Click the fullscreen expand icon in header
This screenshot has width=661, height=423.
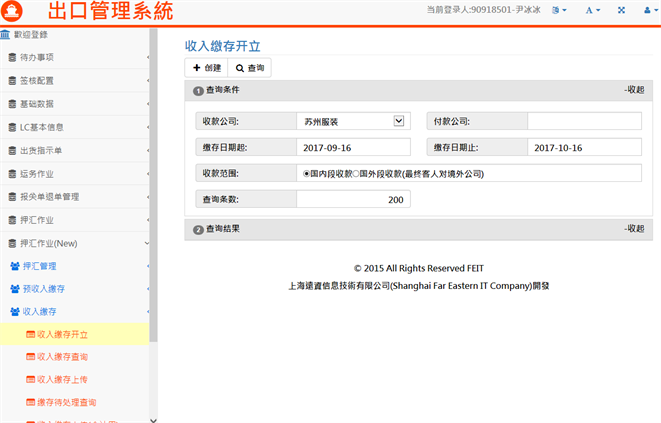tap(621, 10)
